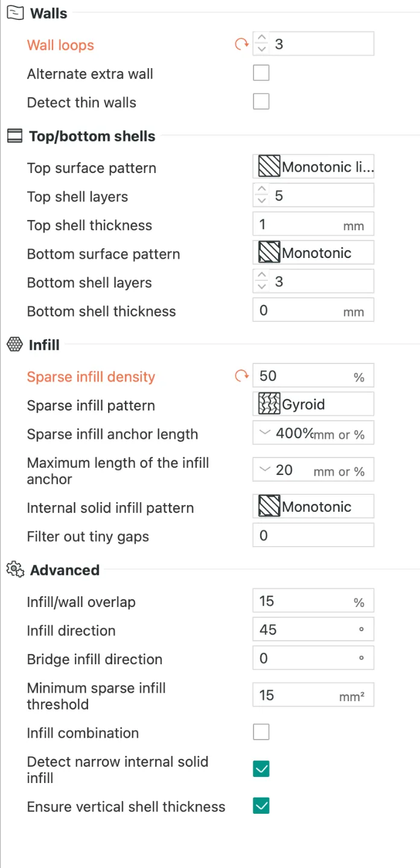Increase Top shell layers with up arrow
The width and height of the screenshot is (420, 868).
[x=261, y=190]
